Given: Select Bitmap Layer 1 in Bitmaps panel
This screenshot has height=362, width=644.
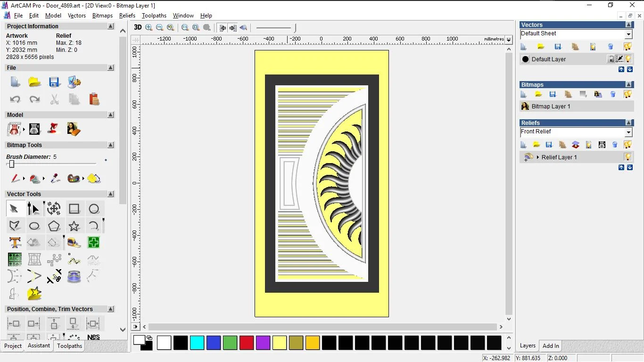Looking at the screenshot, I should coord(551,107).
